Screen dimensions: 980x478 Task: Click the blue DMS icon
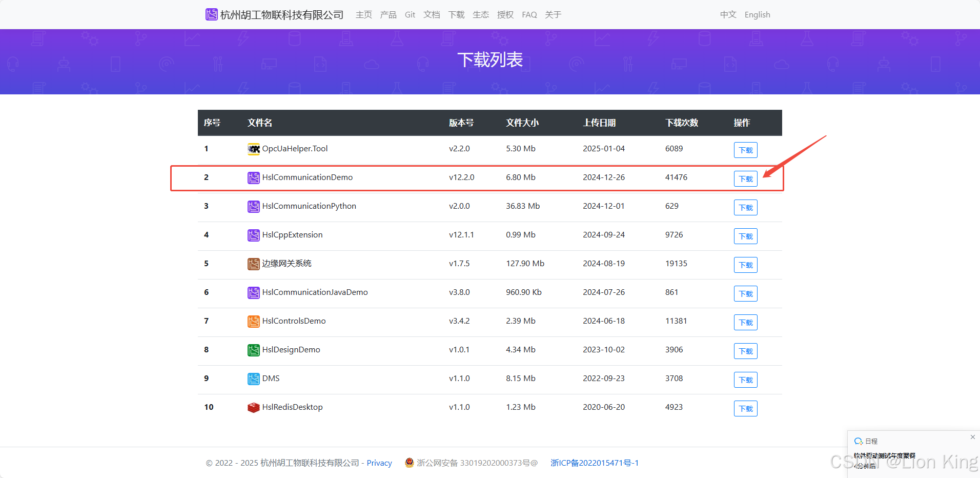(x=253, y=379)
